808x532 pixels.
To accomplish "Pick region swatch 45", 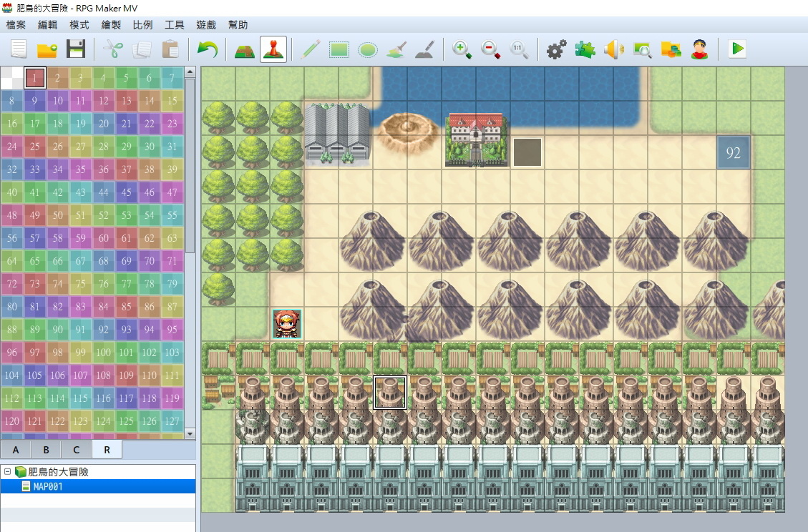I will pyautogui.click(x=126, y=192).
